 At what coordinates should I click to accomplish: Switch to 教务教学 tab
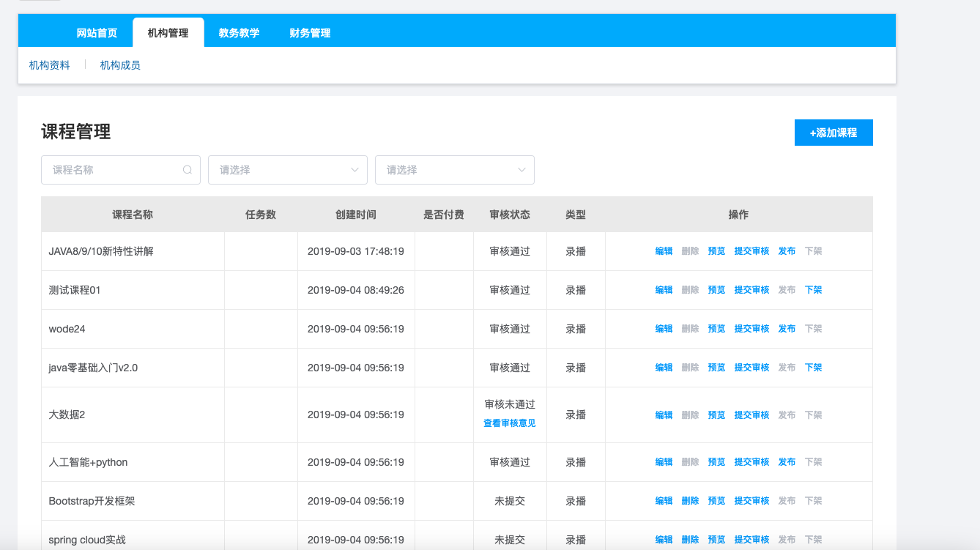(239, 33)
